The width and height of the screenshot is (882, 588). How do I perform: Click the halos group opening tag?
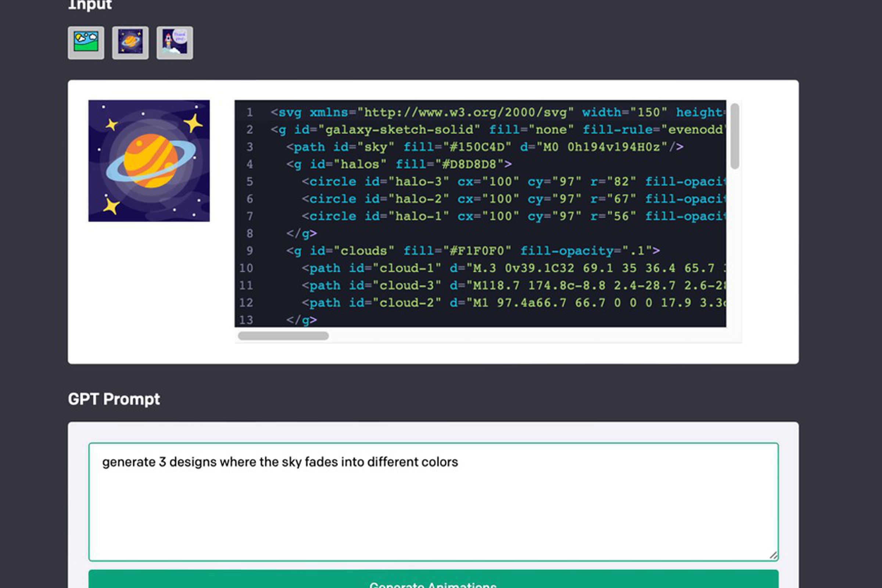(x=399, y=164)
